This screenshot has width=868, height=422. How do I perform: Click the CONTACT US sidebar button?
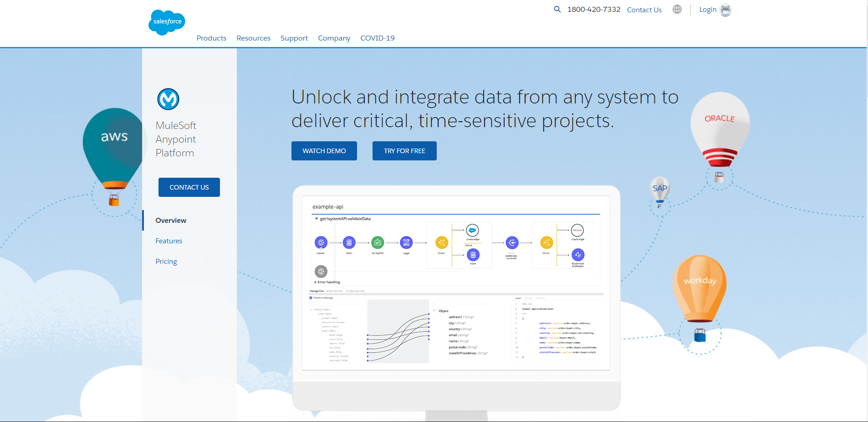click(x=189, y=187)
